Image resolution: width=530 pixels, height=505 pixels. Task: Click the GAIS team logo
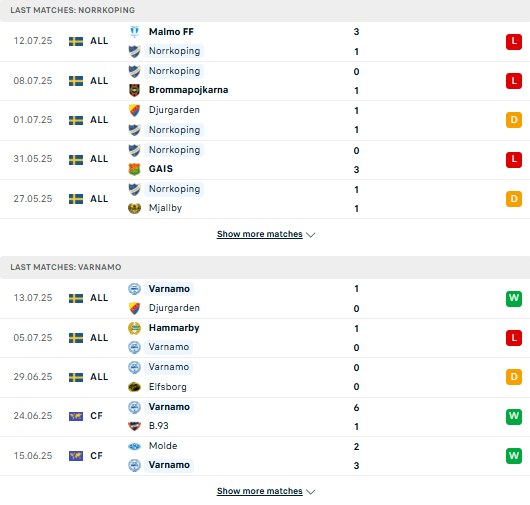click(x=135, y=169)
